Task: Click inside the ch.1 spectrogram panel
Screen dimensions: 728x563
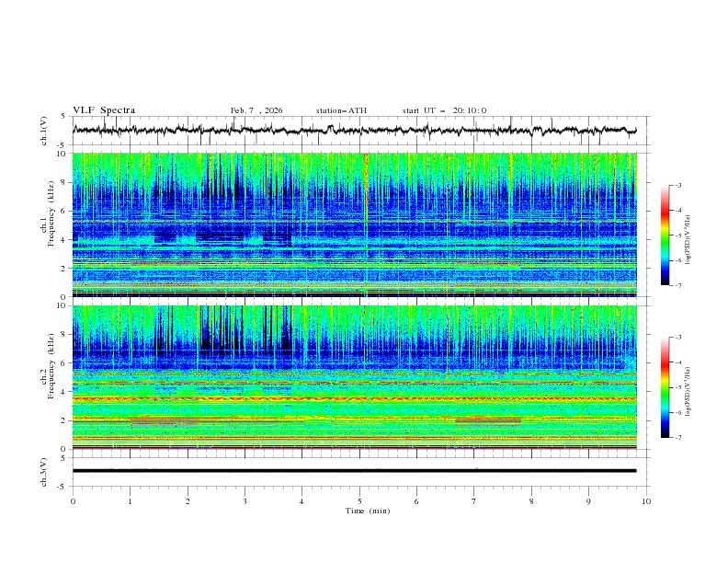Action: pyautogui.click(x=354, y=224)
